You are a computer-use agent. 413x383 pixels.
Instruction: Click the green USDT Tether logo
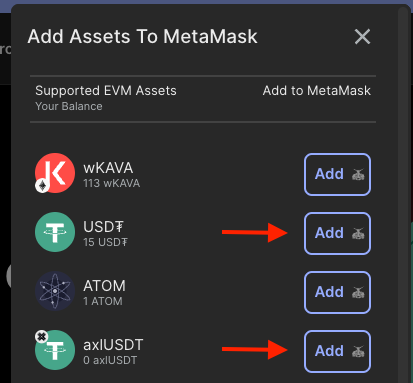click(x=55, y=232)
